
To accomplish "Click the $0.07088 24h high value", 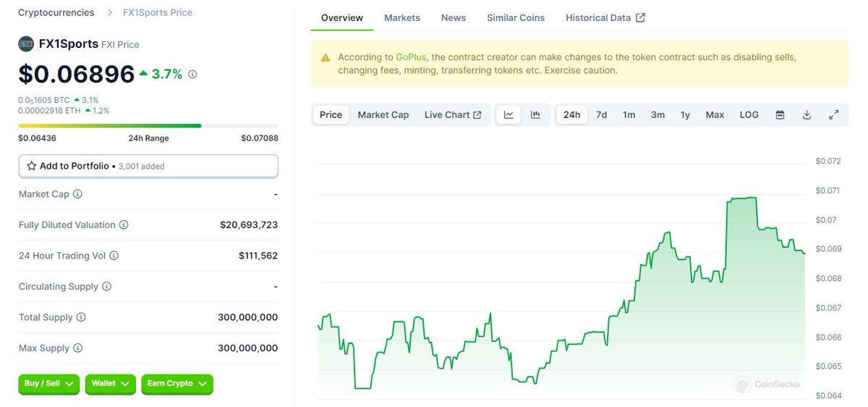I will point(260,138).
